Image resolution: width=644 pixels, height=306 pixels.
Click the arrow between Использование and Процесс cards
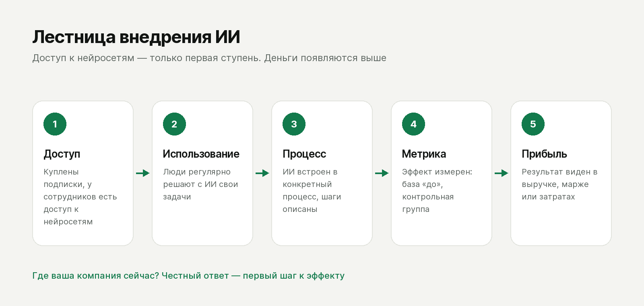[262, 173]
